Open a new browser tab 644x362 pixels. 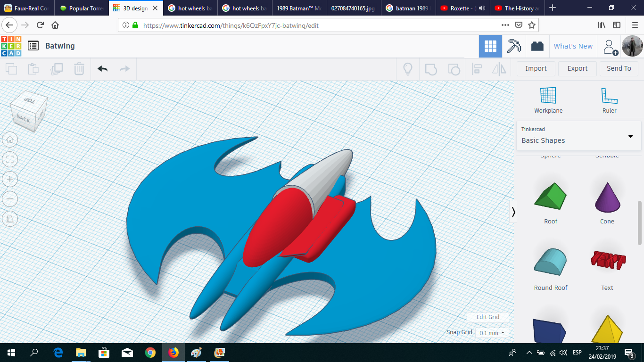553,8
